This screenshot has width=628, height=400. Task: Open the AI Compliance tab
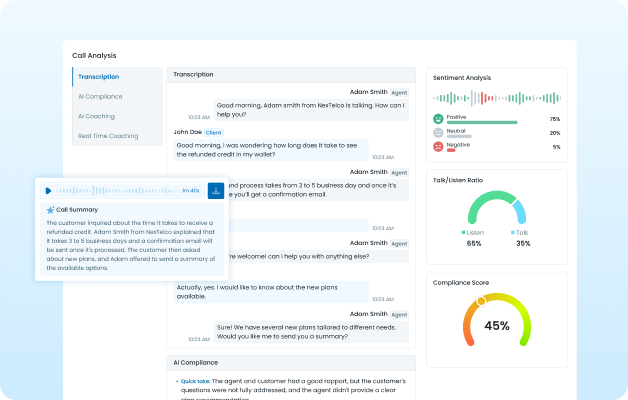click(100, 96)
